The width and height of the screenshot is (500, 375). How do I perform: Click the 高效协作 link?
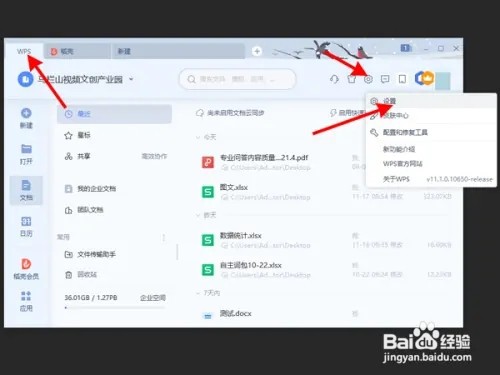(154, 156)
